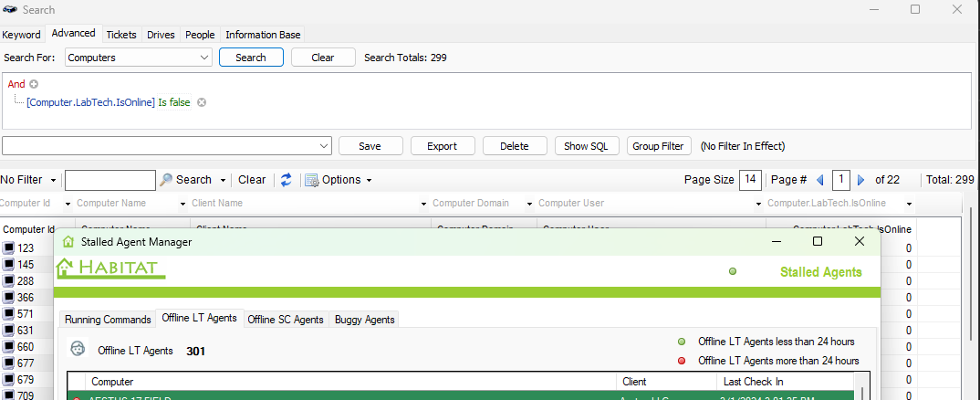980x400 pixels.
Task: Click the Offline LT Agents face icon
Action: 78,350
